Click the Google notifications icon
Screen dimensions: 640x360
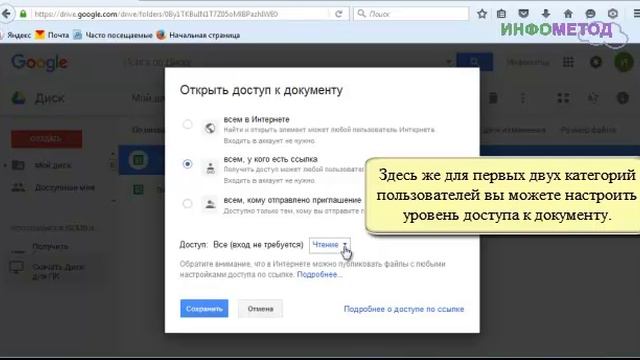point(596,62)
